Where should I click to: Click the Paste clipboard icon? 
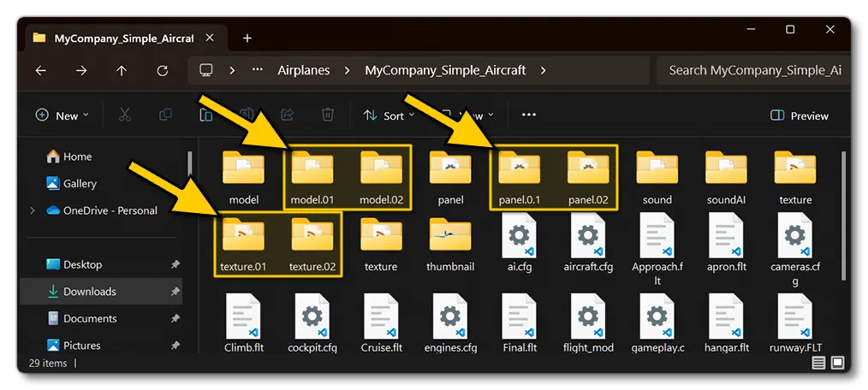(206, 115)
